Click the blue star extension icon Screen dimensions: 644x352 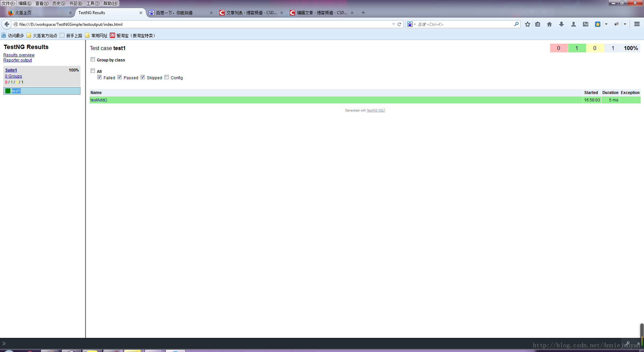[598, 24]
